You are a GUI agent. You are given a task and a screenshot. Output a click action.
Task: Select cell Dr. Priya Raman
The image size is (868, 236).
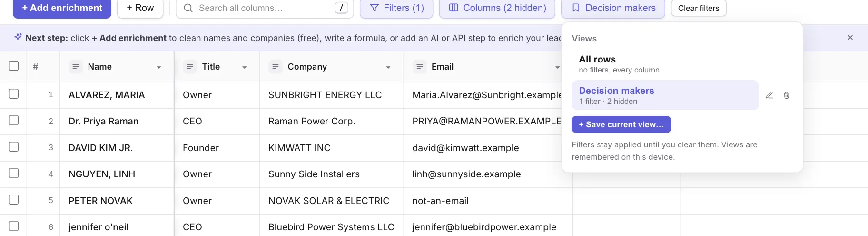117,121
